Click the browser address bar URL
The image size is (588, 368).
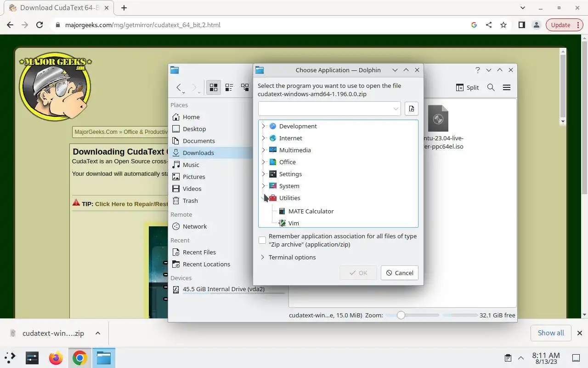coord(142,25)
